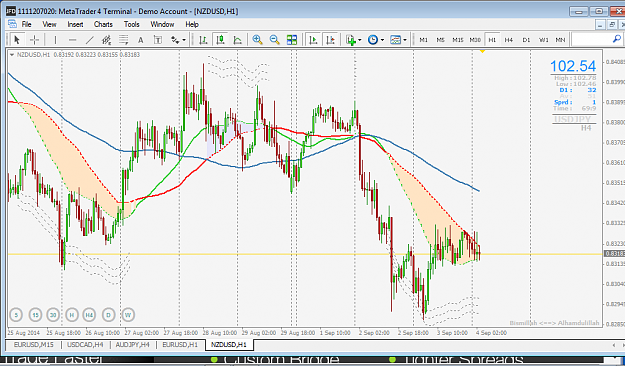Screen dimensions: 625x366
Task: Open the arrows objects dropdown
Action: point(178,39)
